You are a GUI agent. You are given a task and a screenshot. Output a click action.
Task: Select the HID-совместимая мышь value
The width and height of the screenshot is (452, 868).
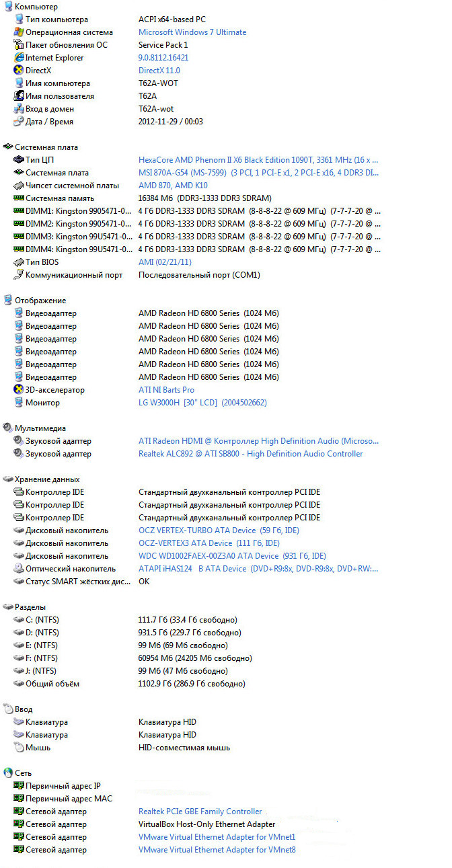pyautogui.click(x=184, y=748)
